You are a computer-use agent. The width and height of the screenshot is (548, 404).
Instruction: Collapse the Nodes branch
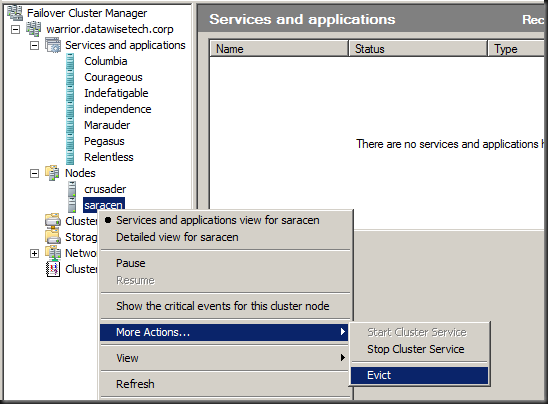coord(34,173)
